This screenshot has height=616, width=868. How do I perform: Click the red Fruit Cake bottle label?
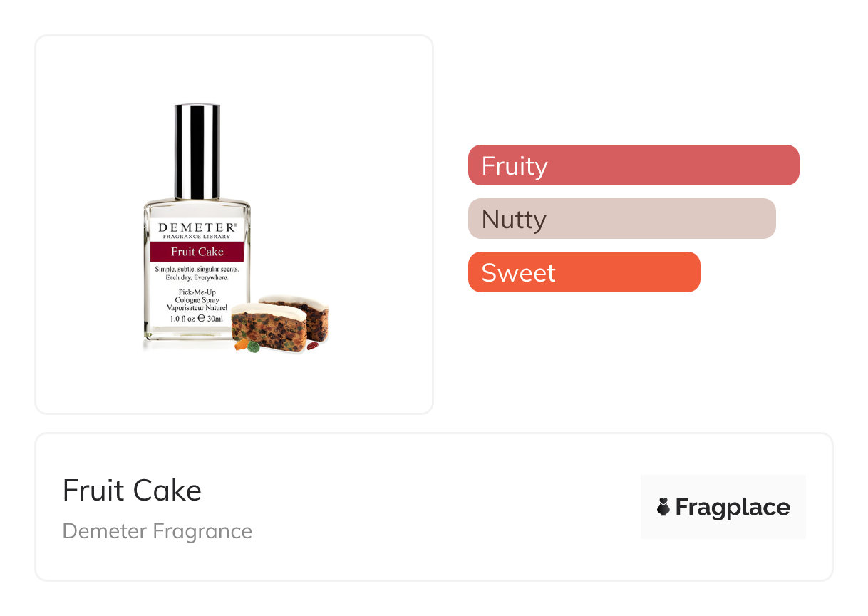(x=197, y=252)
